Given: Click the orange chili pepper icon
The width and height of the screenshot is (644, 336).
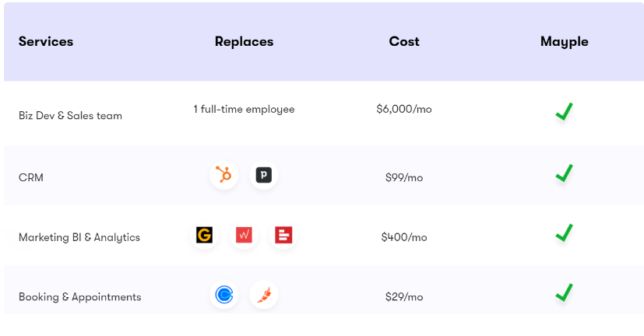Looking at the screenshot, I should [x=264, y=295].
